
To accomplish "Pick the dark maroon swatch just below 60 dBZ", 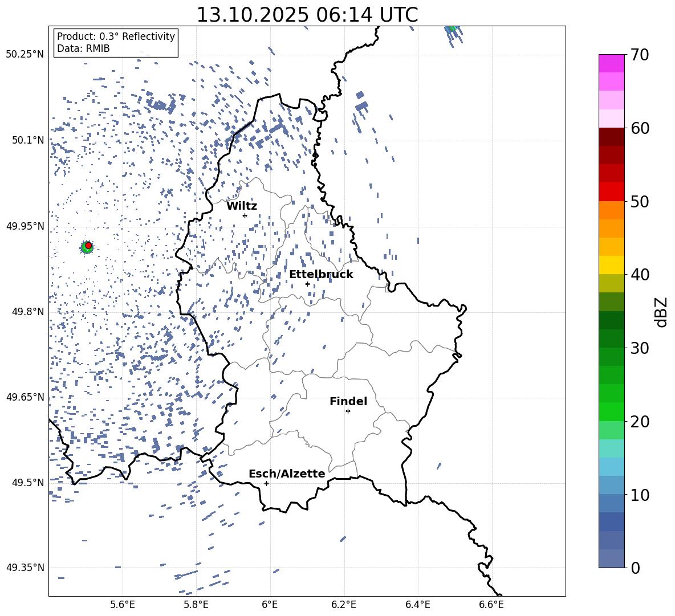I will [x=611, y=137].
